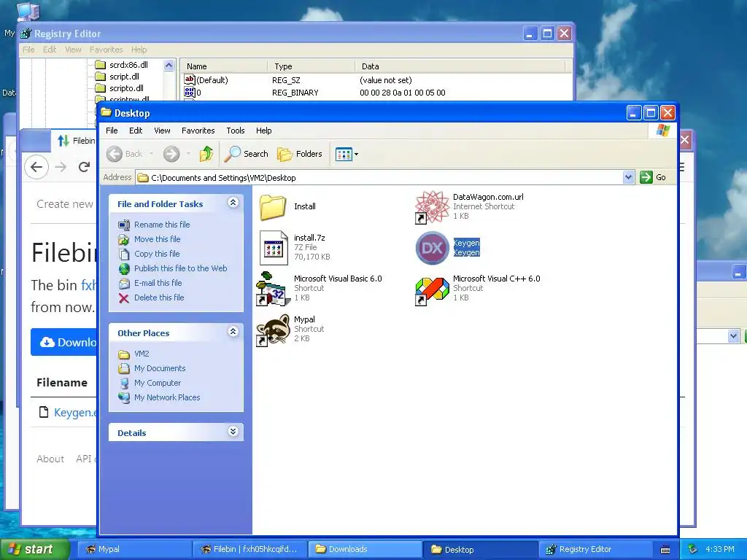Switch to Filebin taskbar button
The width and height of the screenshot is (747, 560).
(x=250, y=549)
